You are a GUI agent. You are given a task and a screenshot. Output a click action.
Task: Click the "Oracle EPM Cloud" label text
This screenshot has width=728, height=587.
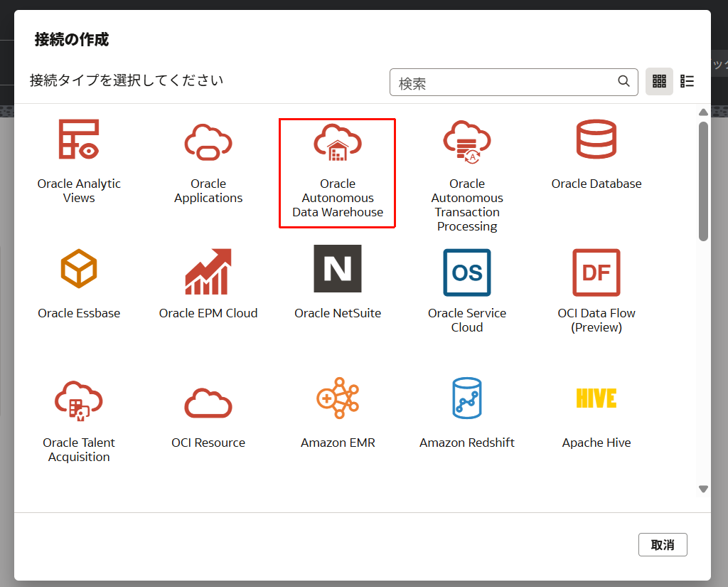pyautogui.click(x=208, y=313)
